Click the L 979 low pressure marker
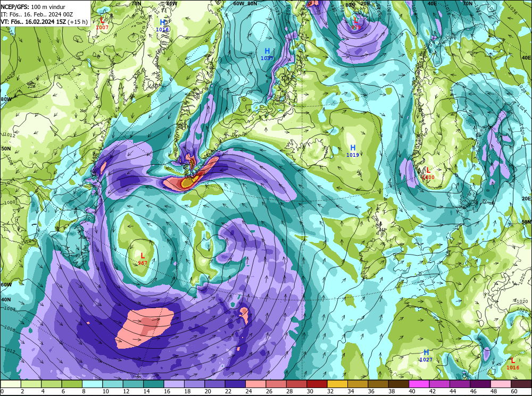The height and width of the screenshot is (396, 532). [x=355, y=23]
